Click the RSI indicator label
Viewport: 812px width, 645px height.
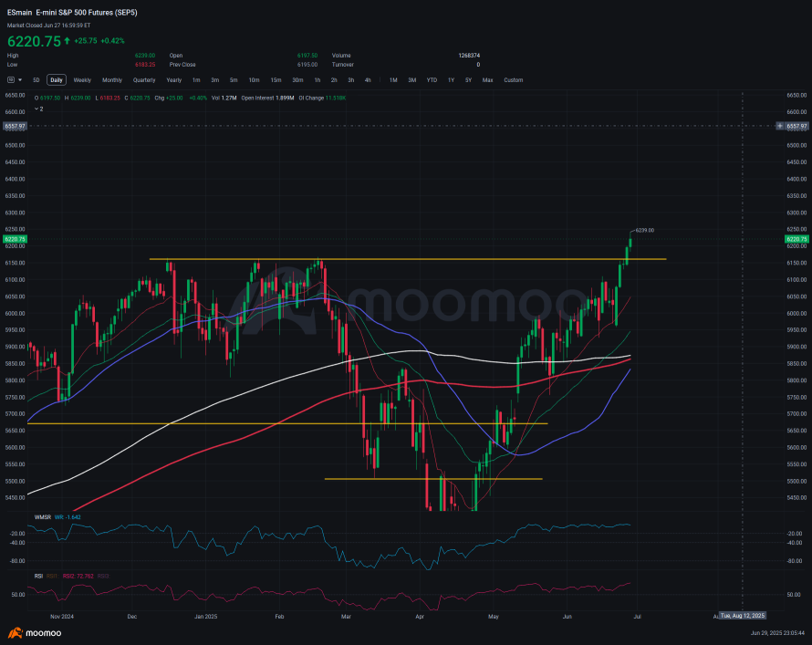[38, 576]
